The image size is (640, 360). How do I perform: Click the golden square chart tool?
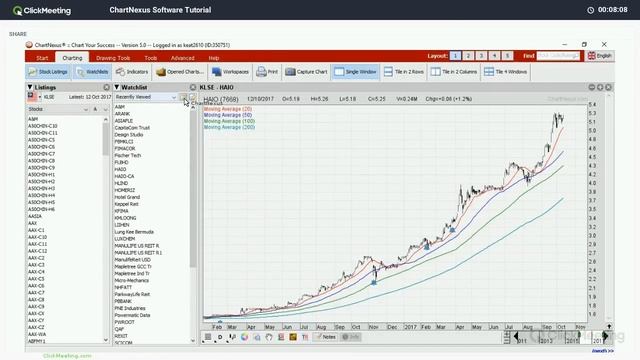(x=293, y=337)
